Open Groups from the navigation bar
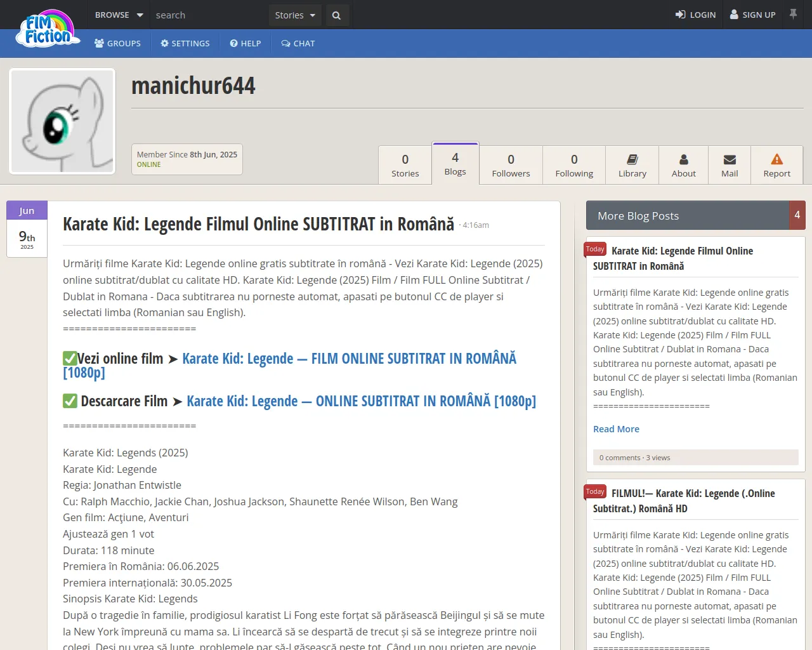Image resolution: width=812 pixels, height=650 pixels. (x=117, y=43)
